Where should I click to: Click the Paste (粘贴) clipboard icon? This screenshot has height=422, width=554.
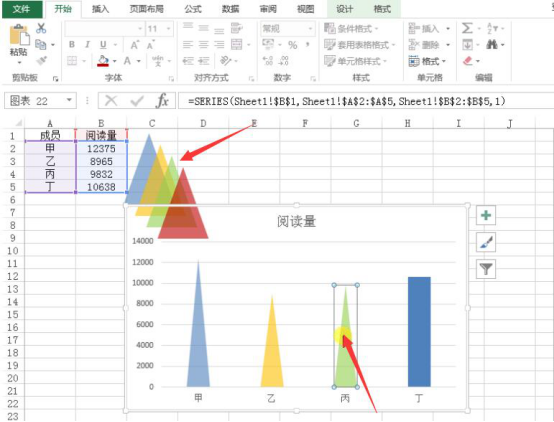[x=19, y=35]
